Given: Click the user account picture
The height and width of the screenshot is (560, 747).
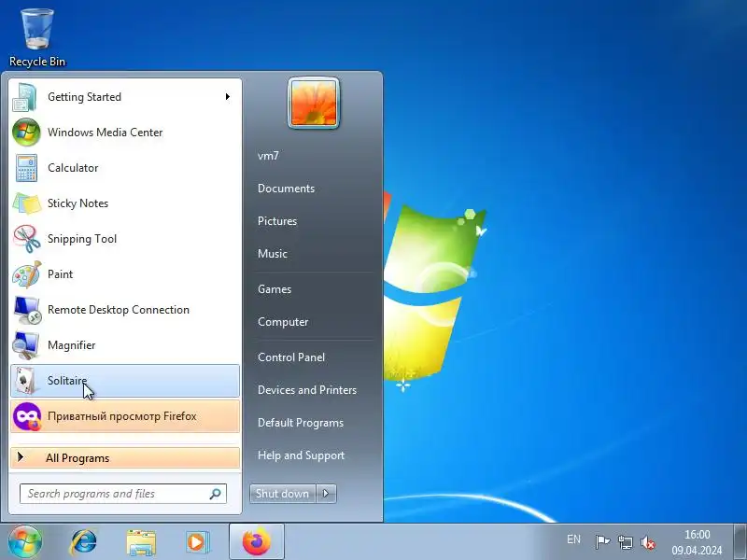Looking at the screenshot, I should click(x=314, y=103).
